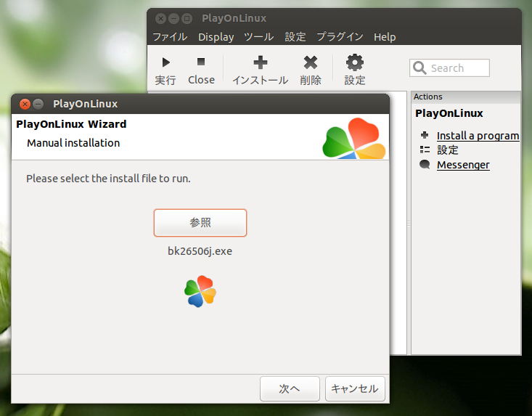Click the search magnifier icon
Screen dimensions: 532x416
pyautogui.click(x=420, y=68)
